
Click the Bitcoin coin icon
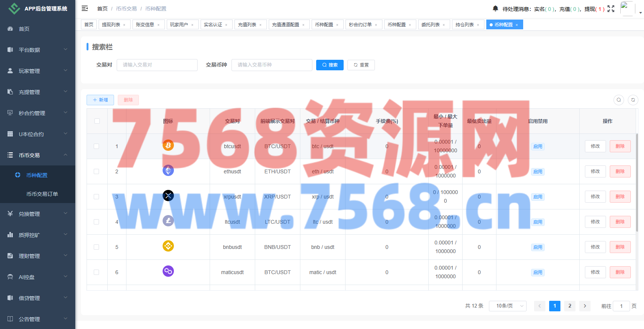168,145
